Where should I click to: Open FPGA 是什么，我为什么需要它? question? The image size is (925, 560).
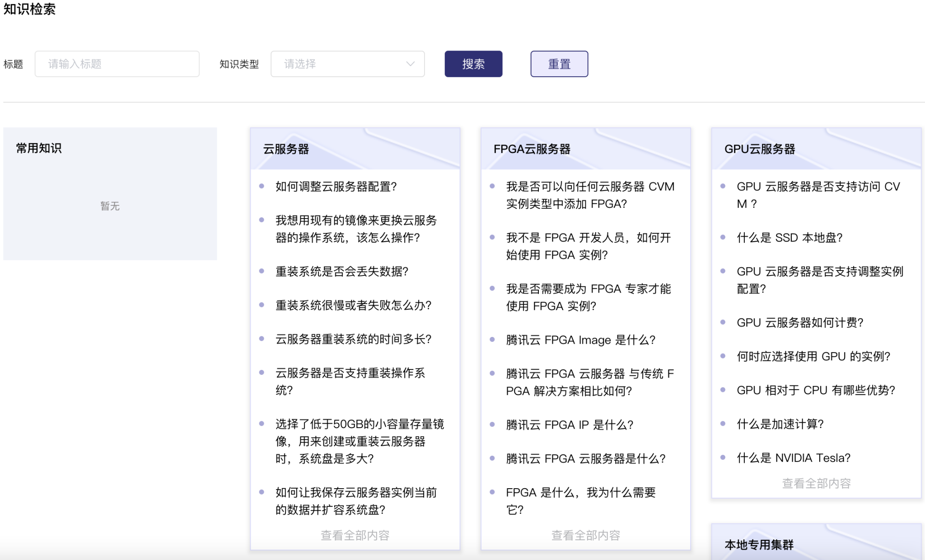(x=581, y=501)
